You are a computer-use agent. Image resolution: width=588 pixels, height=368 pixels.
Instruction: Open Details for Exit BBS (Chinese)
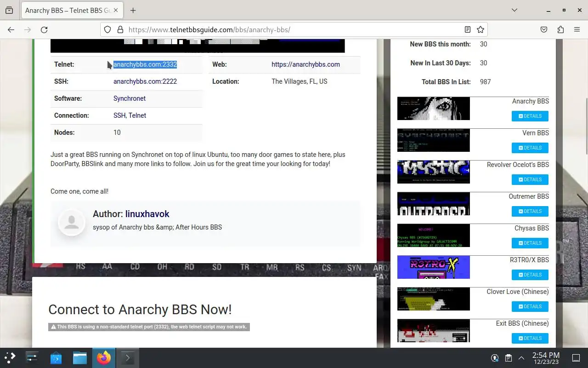click(530, 338)
